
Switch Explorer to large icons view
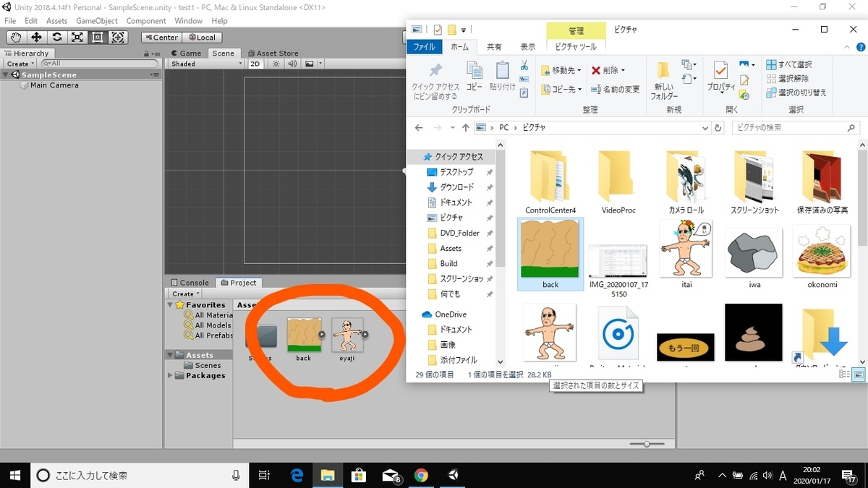point(858,374)
